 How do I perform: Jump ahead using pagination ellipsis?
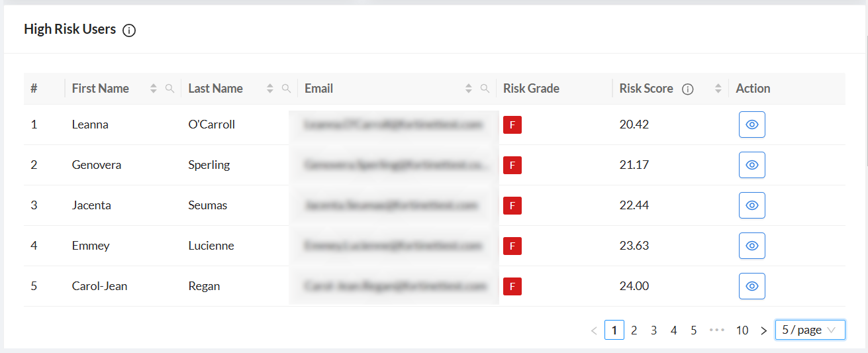coord(717,330)
